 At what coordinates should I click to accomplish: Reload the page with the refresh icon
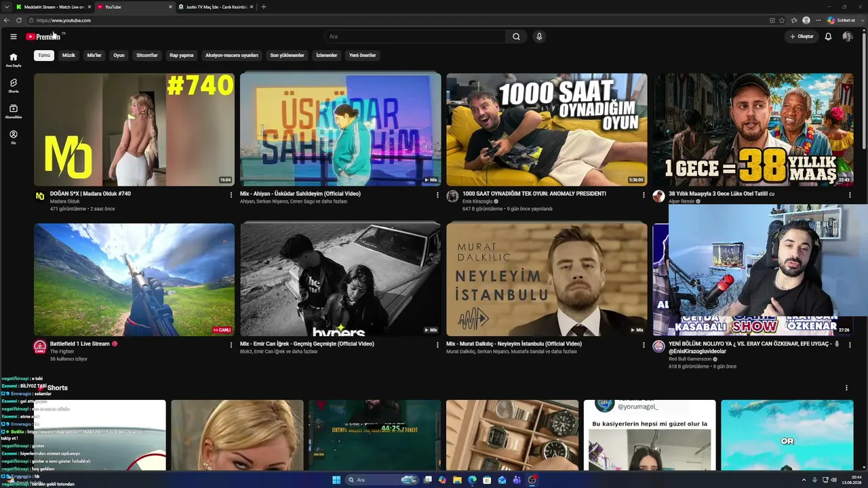point(19,20)
